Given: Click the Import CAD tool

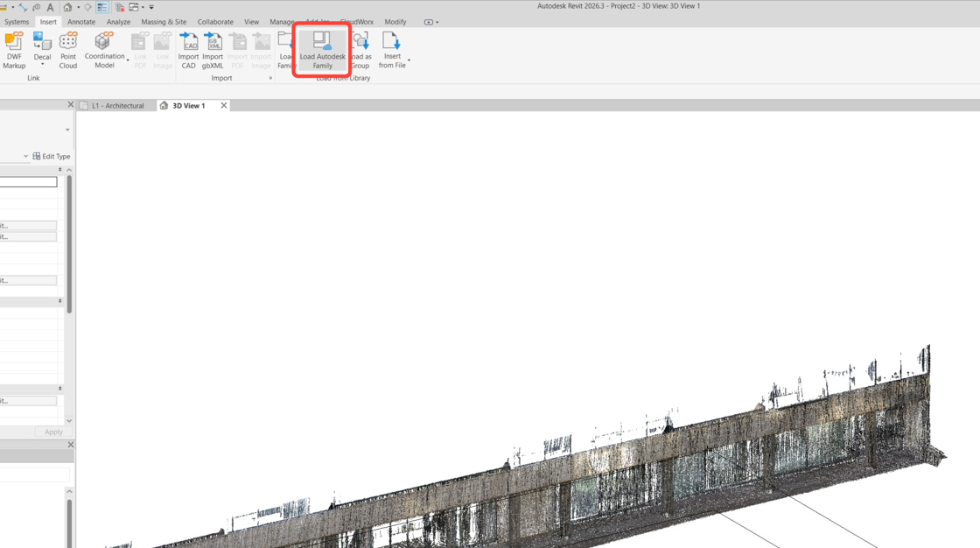Looking at the screenshot, I should [x=189, y=50].
